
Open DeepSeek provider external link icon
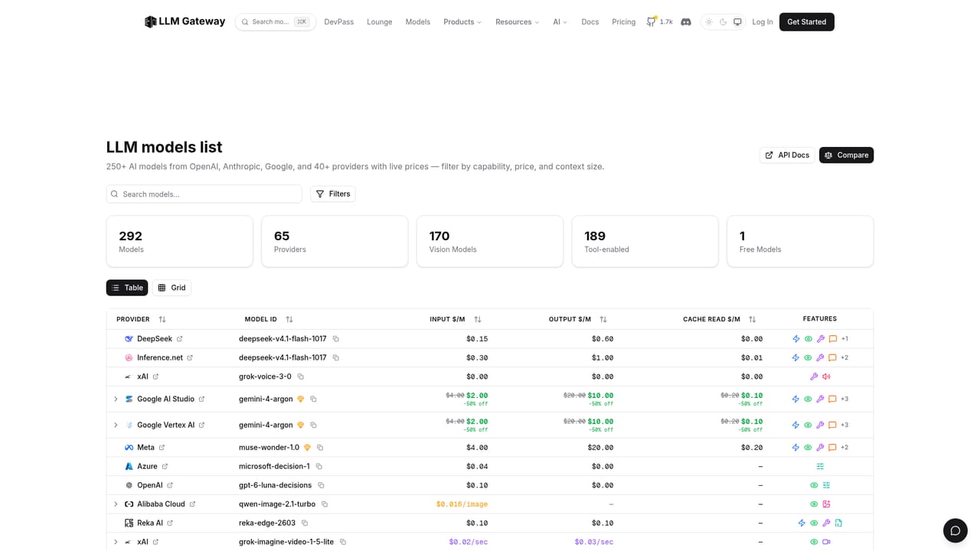[x=180, y=339]
